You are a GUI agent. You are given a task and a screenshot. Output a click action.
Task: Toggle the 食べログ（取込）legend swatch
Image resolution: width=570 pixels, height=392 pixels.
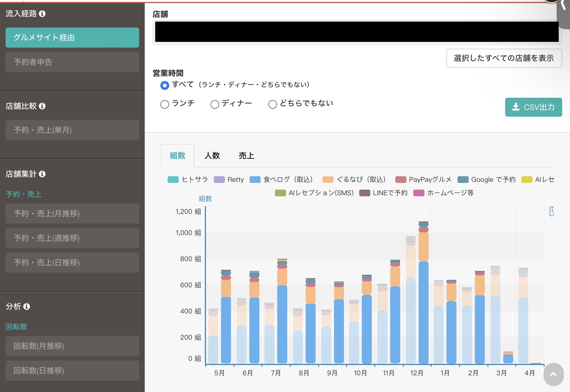click(x=255, y=180)
